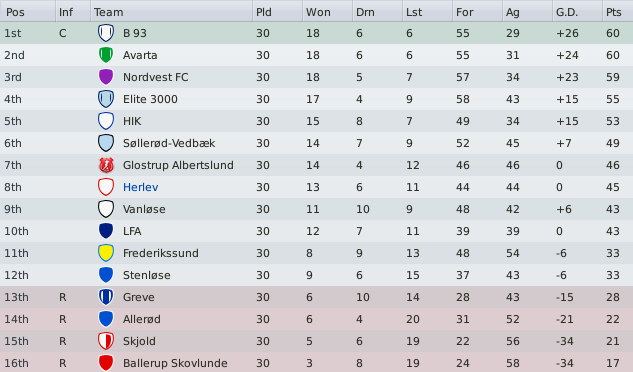Click the Stenløse team name
Image resolution: width=633 pixels, height=372 pixels.
(147, 275)
